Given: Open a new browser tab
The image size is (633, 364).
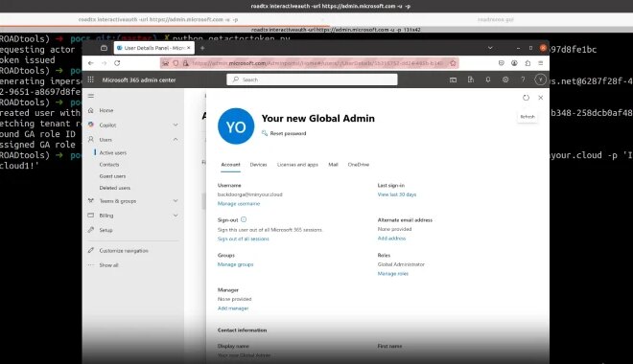Looking at the screenshot, I should point(202,48).
